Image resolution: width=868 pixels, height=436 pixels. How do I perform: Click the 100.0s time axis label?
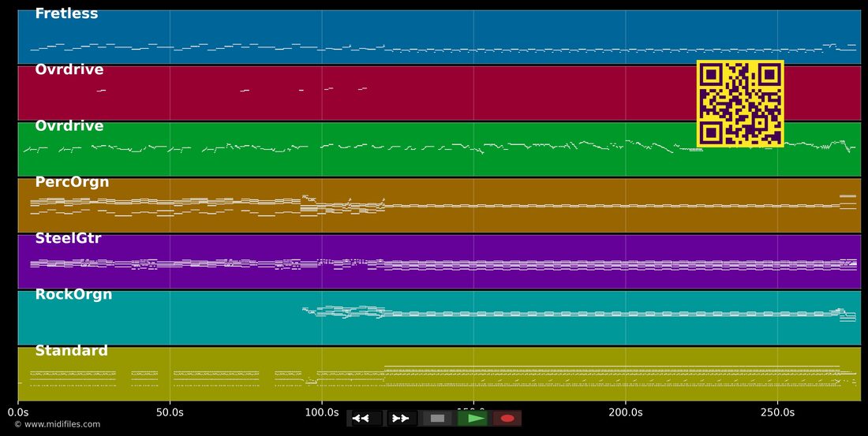[322, 413]
